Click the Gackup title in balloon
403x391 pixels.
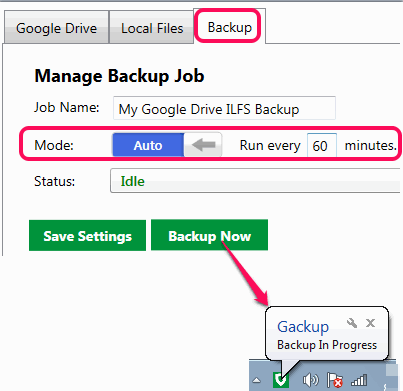point(303,326)
